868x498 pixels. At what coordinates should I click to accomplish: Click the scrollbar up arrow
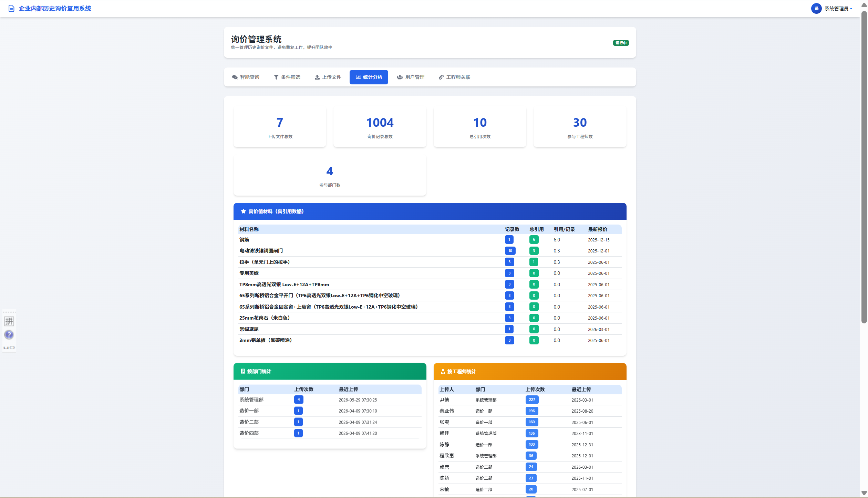[x=864, y=5]
